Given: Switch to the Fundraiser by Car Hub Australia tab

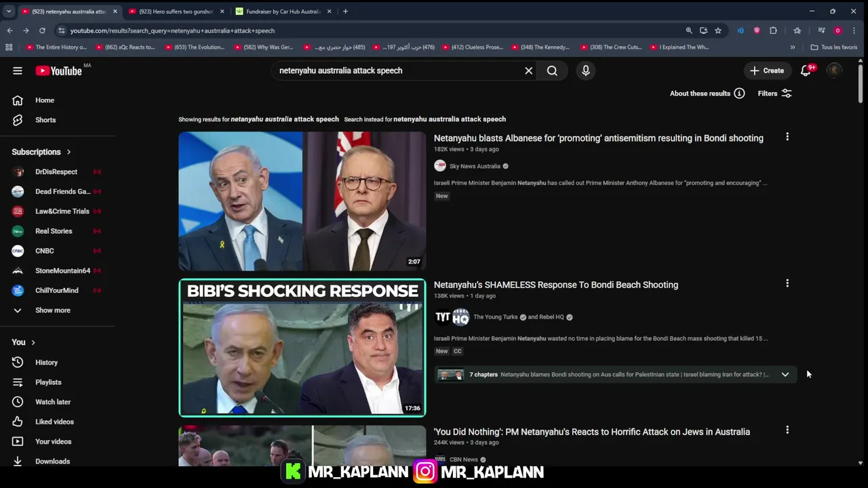Looking at the screenshot, I should [x=283, y=12].
